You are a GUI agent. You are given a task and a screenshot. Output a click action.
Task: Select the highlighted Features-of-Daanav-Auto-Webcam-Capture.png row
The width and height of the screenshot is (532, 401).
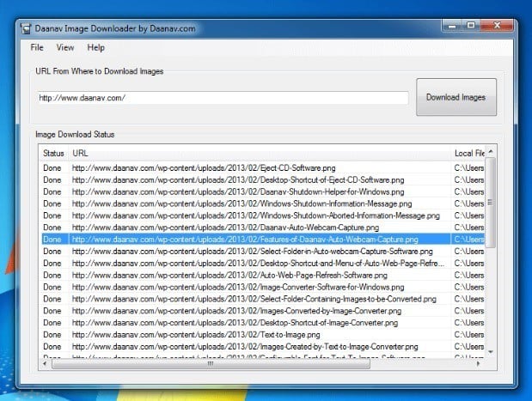tap(263, 240)
